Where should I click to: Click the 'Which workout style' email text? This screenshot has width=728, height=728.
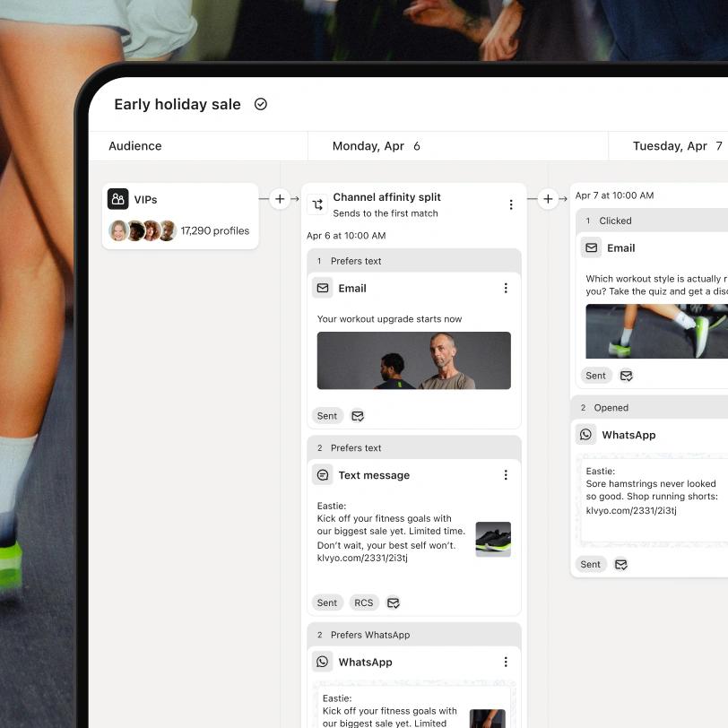click(x=656, y=284)
